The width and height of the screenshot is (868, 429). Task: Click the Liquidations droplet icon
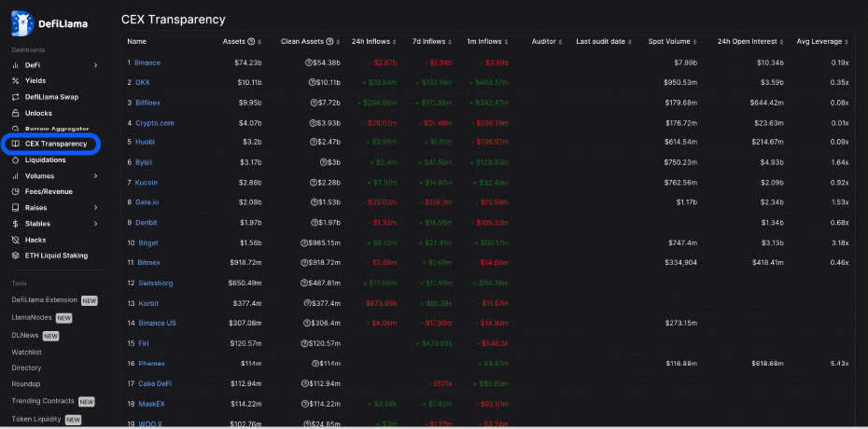15,159
